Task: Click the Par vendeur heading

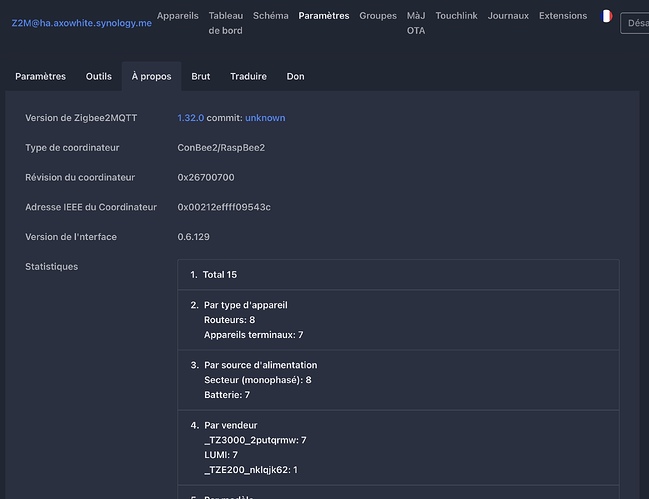Action: (231, 425)
